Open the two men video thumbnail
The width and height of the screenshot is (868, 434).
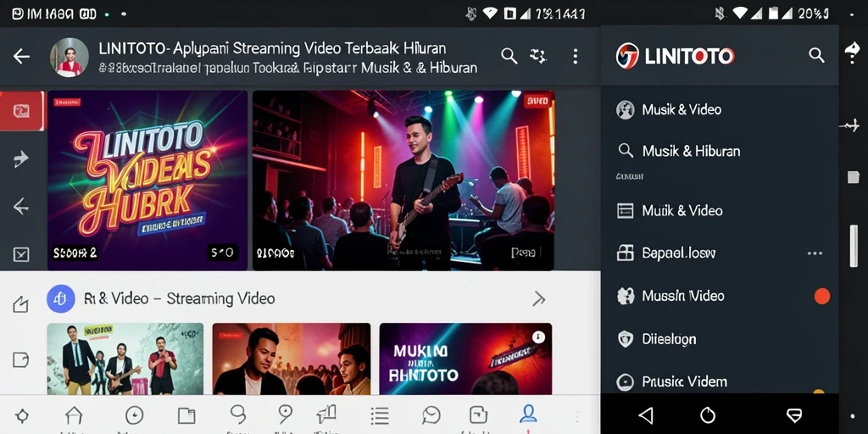[x=292, y=359]
